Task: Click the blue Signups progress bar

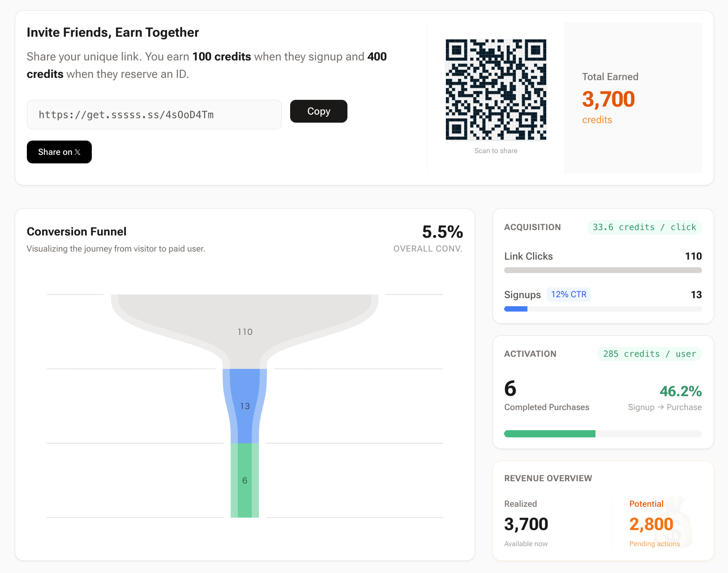Action: pyautogui.click(x=516, y=309)
